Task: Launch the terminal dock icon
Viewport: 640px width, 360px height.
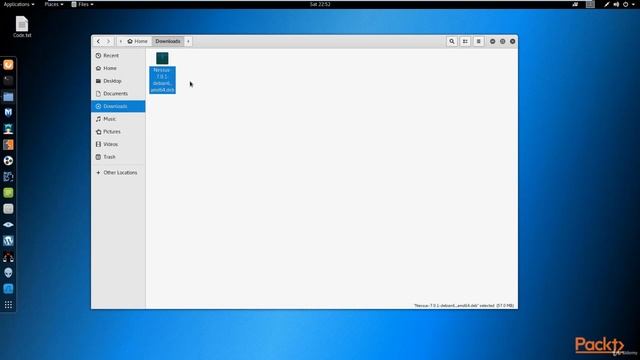Action: click(x=8, y=80)
